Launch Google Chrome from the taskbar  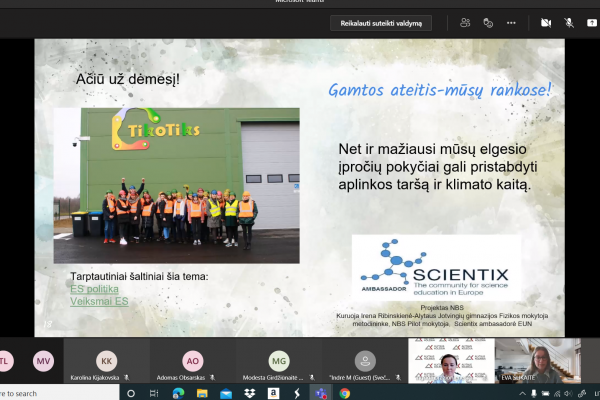click(x=344, y=393)
